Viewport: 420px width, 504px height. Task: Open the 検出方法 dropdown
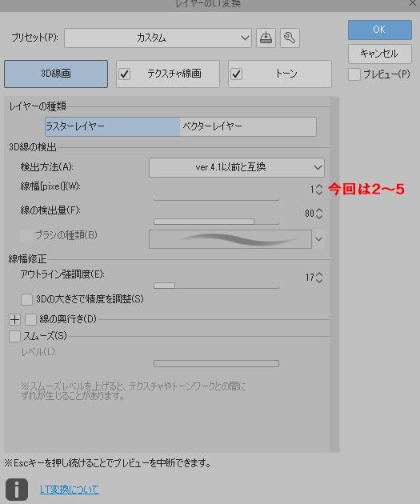click(x=237, y=167)
